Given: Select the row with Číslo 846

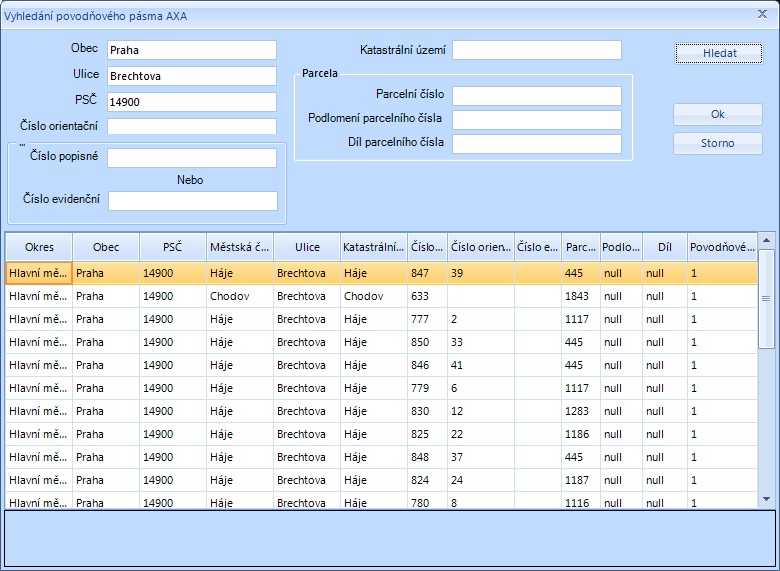Looking at the screenshot, I should pyautogui.click(x=382, y=365).
